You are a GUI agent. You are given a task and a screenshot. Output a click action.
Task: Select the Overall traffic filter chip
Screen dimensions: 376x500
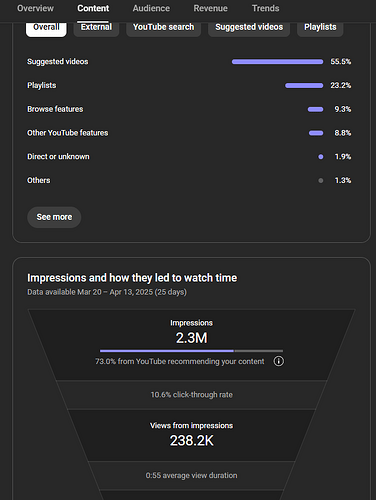pos(46,28)
